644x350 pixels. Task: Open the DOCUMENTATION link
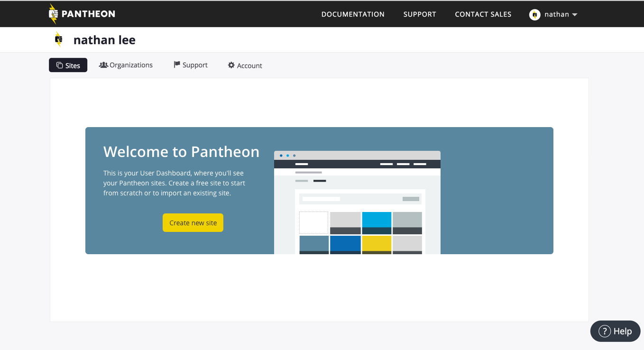click(x=353, y=14)
